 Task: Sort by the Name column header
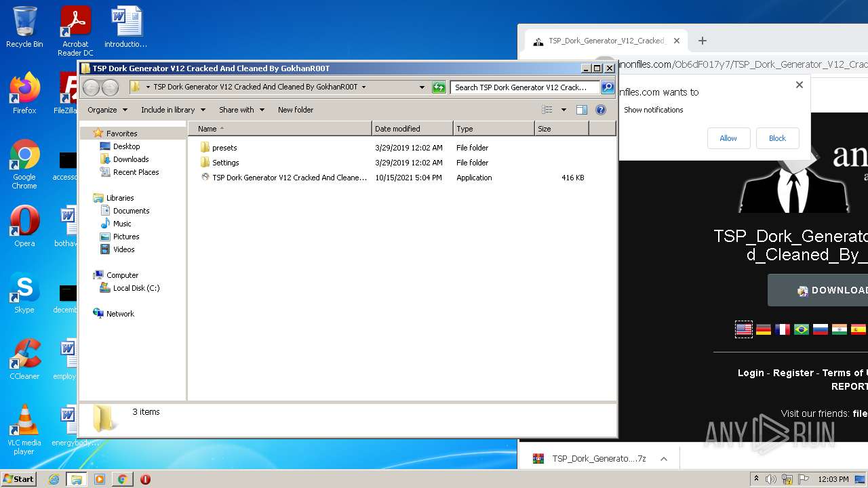pyautogui.click(x=279, y=129)
